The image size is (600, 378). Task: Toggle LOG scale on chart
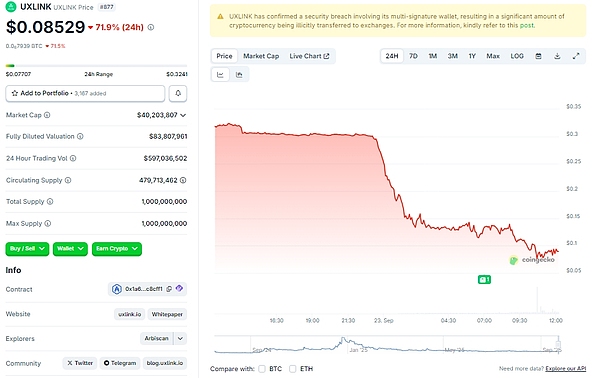(517, 56)
